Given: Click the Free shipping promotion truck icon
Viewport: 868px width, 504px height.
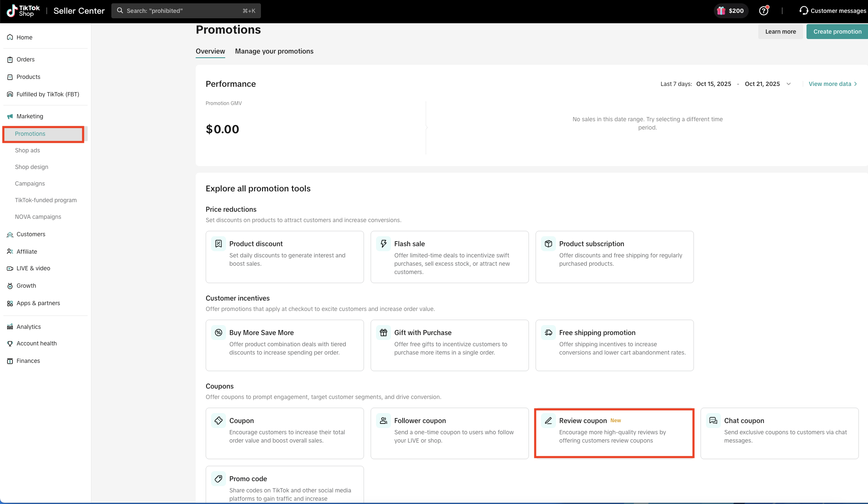Looking at the screenshot, I should [x=548, y=333].
